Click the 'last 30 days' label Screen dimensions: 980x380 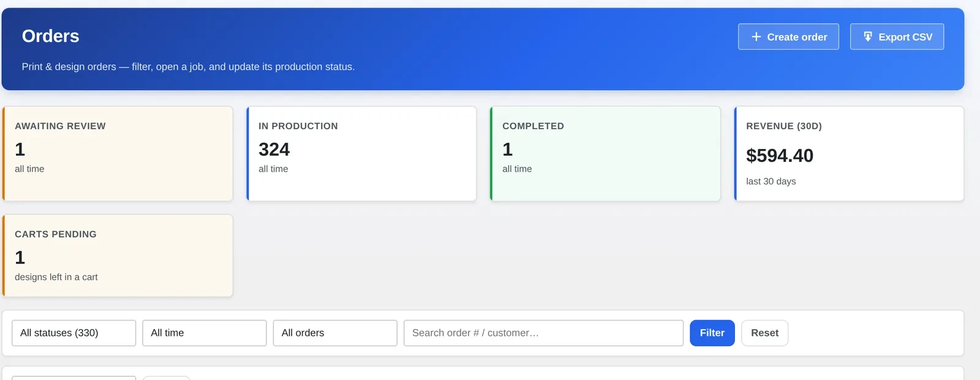click(x=771, y=181)
